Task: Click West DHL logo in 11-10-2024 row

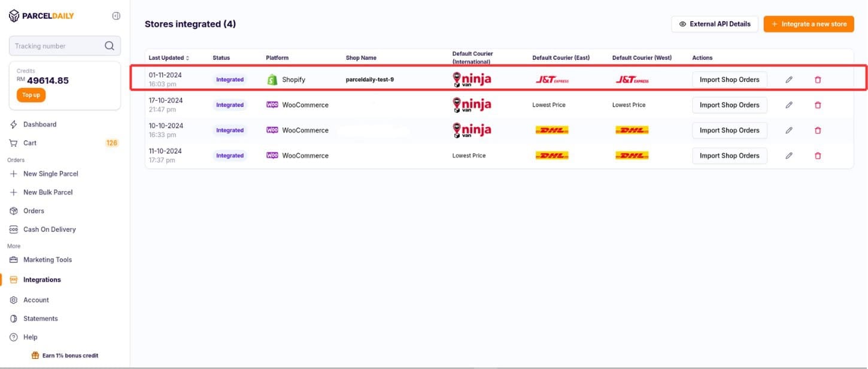Action: pyautogui.click(x=632, y=156)
